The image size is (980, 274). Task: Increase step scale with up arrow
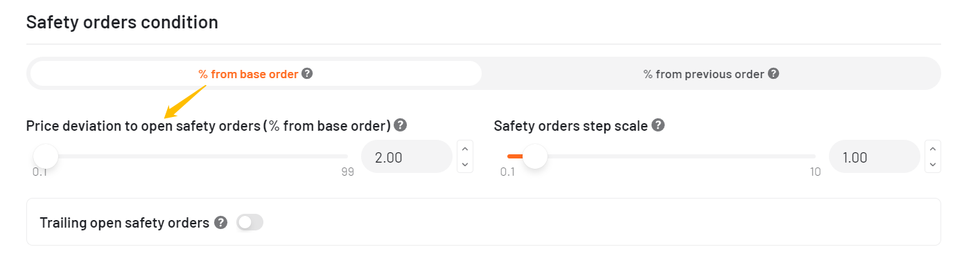coord(933,148)
